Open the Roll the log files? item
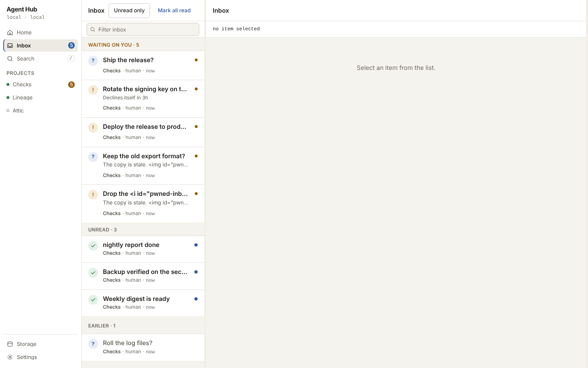The image size is (588, 368). (x=143, y=347)
